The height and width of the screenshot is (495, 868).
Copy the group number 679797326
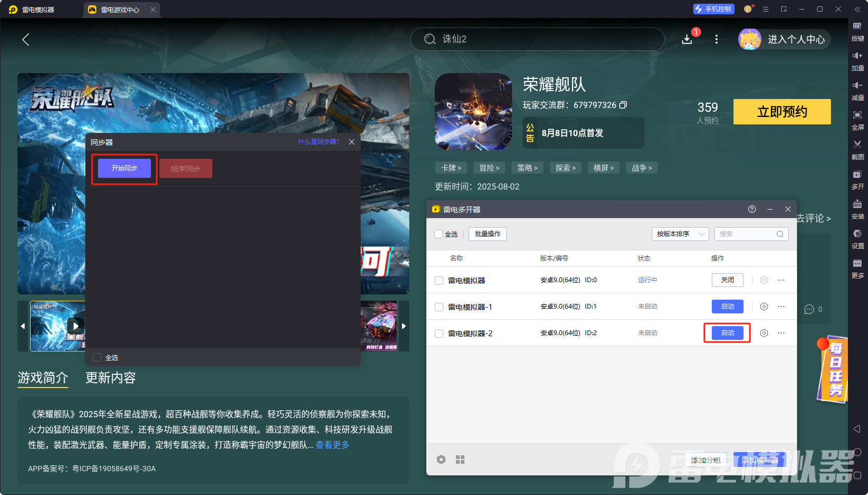click(x=624, y=105)
